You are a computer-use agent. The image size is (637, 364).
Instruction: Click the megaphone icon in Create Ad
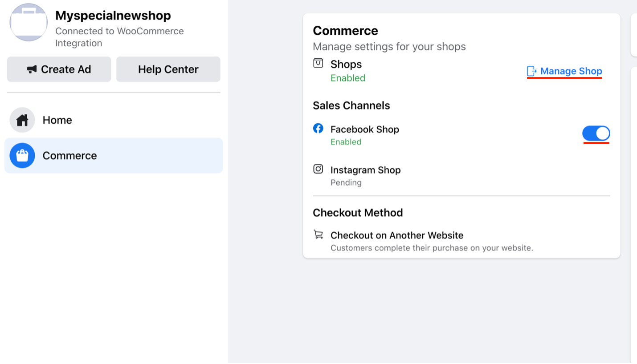click(32, 69)
